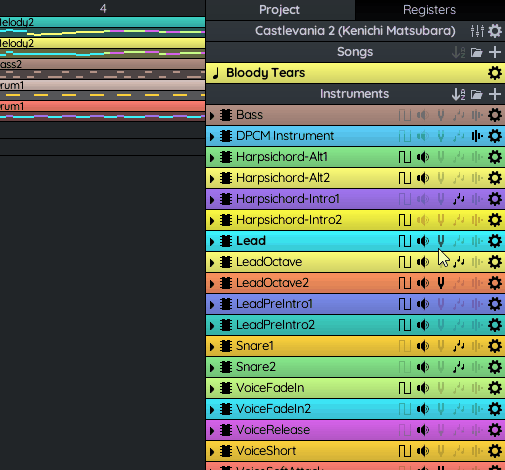Open project mixer settings icon

click(477, 31)
